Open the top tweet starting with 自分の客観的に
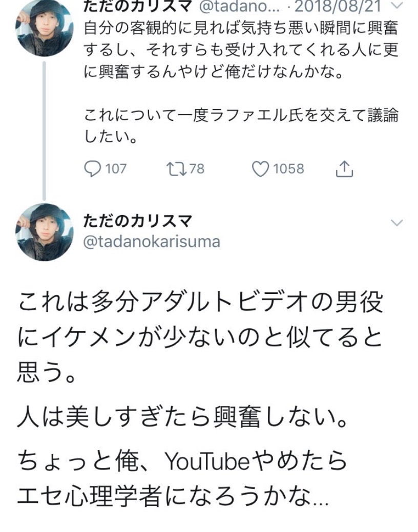The height and width of the screenshot is (532, 418). click(x=241, y=50)
